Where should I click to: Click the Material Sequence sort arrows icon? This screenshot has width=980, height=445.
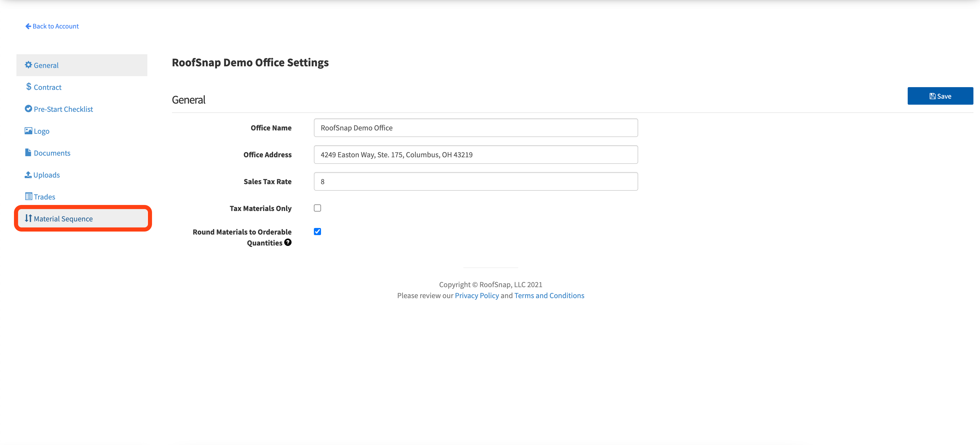pyautogui.click(x=28, y=218)
